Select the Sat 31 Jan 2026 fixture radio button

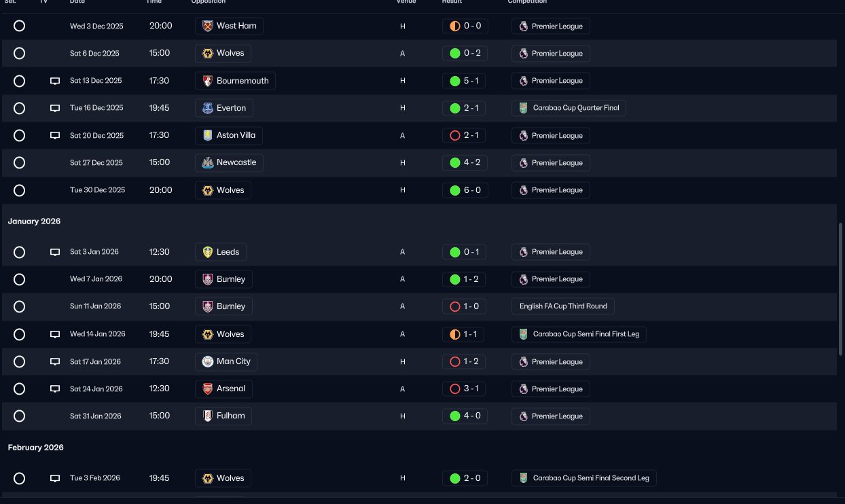[x=19, y=416]
